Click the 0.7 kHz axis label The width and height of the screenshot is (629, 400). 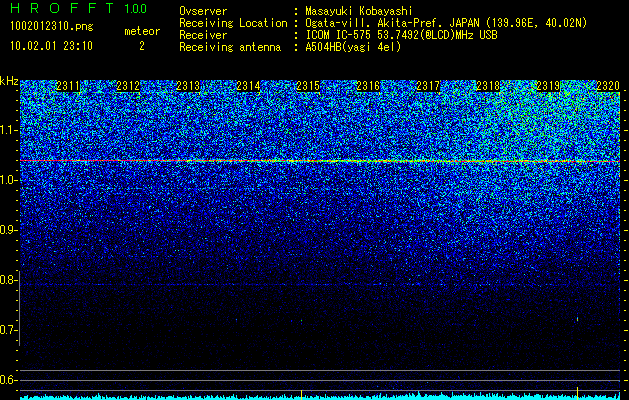pyautogui.click(x=8, y=330)
